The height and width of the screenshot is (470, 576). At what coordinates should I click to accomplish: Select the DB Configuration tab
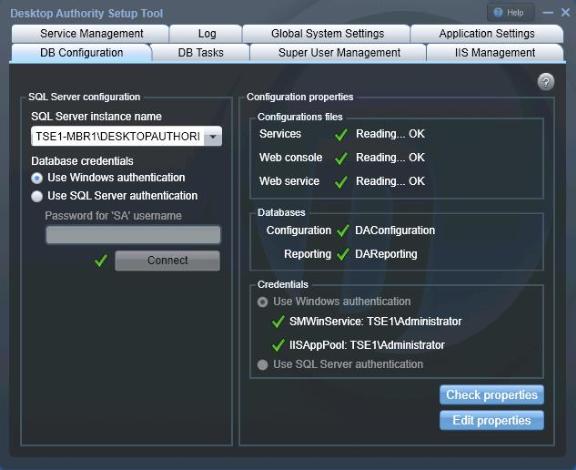coord(82,53)
